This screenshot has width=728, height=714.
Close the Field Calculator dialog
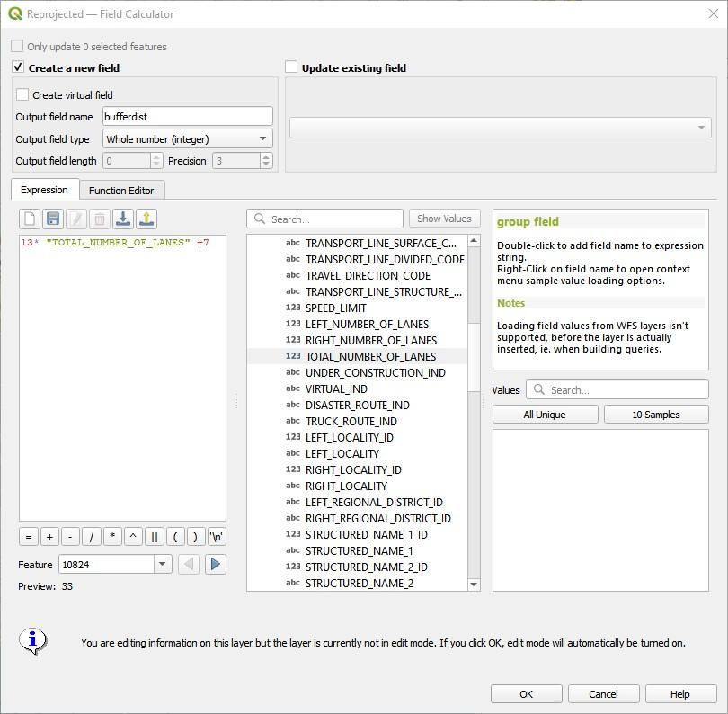tap(714, 13)
